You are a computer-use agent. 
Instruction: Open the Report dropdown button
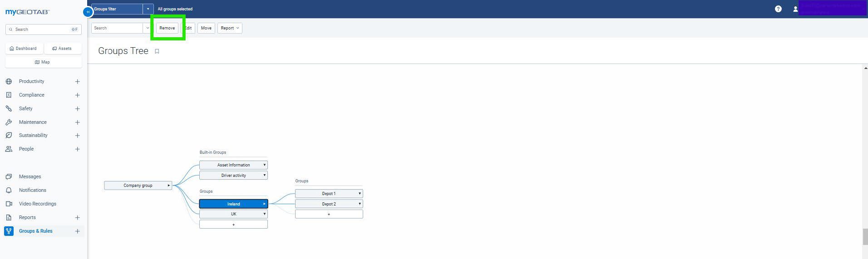(230, 28)
